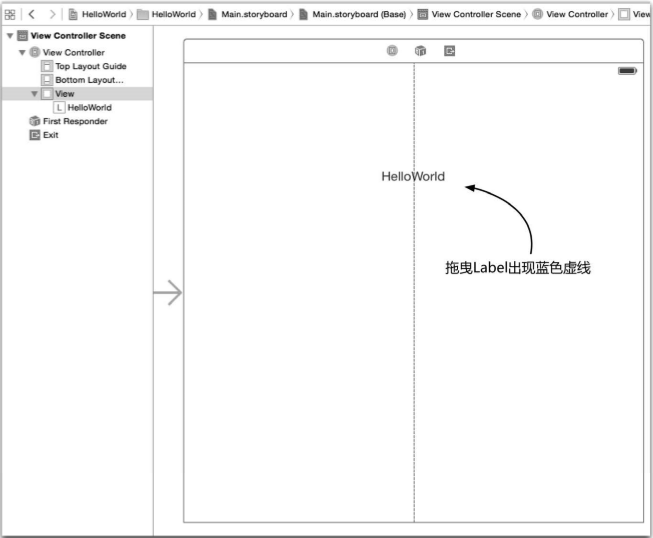653x538 pixels.
Task: Click the First Responder cube in scene dock
Action: click(x=421, y=50)
